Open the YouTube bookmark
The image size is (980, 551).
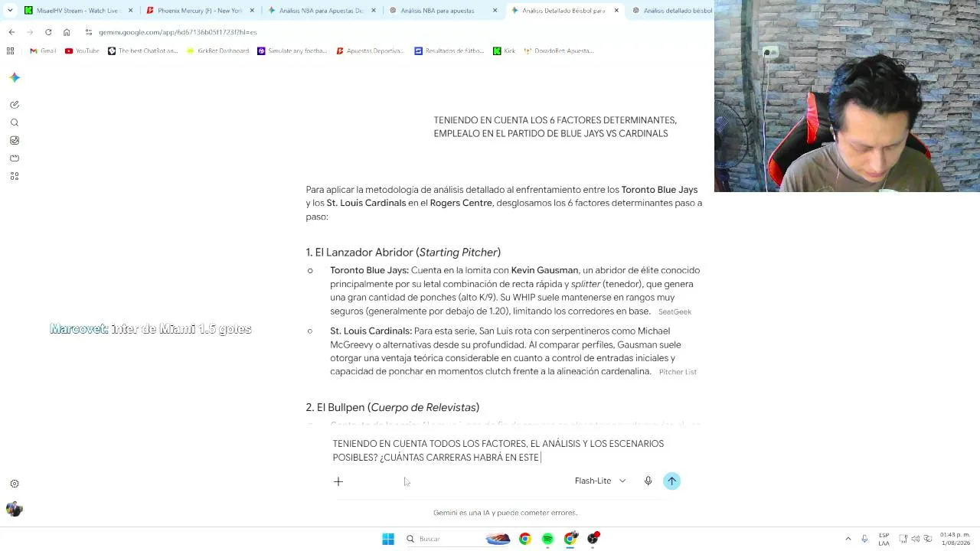[x=82, y=51]
